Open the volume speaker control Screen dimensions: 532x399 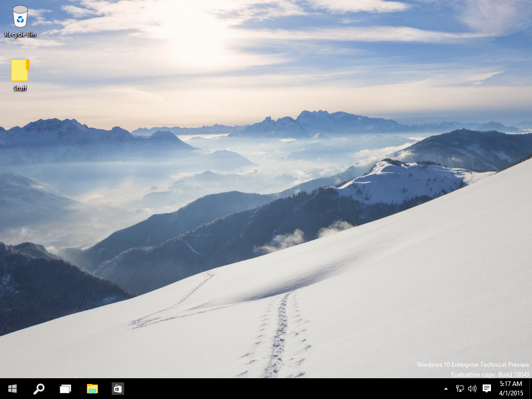472,389
